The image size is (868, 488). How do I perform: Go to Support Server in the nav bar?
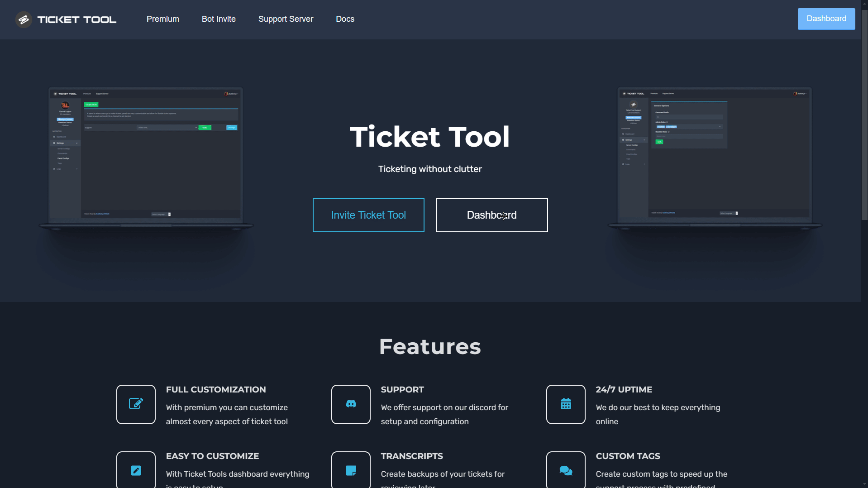click(286, 19)
